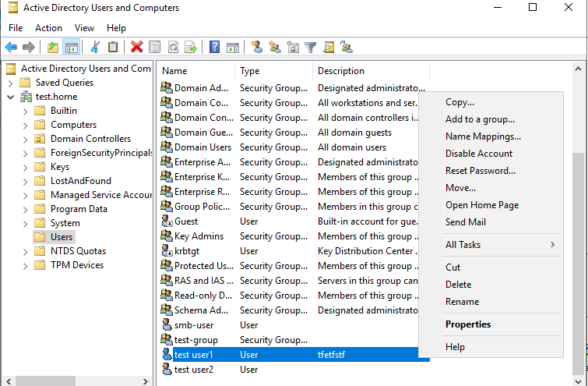Choose Reset Password... from context menu
This screenshot has height=386, width=588.
[x=480, y=171]
